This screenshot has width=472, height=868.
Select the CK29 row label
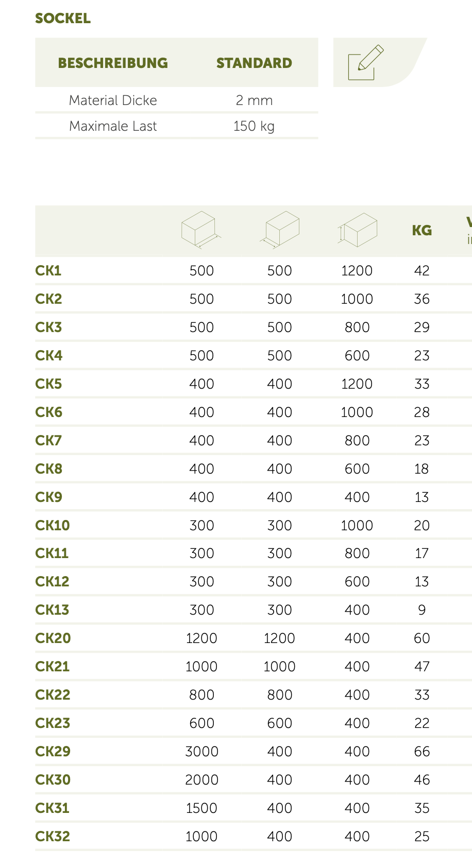coord(53,752)
